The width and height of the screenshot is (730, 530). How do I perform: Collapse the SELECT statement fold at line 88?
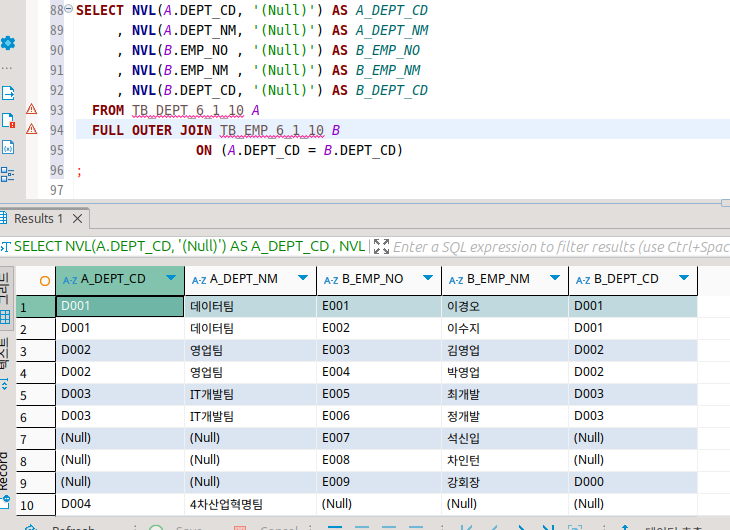pos(67,9)
